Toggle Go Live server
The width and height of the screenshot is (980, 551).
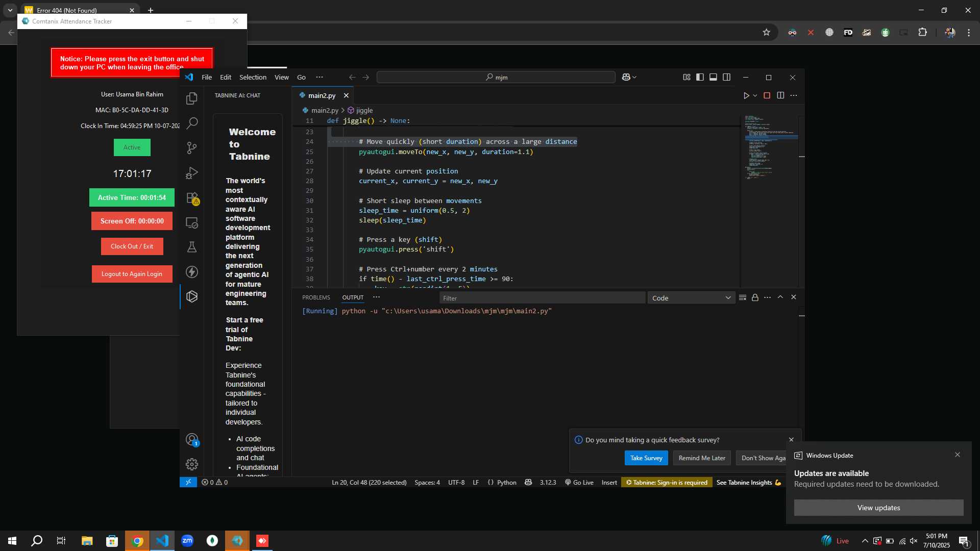pos(579,482)
